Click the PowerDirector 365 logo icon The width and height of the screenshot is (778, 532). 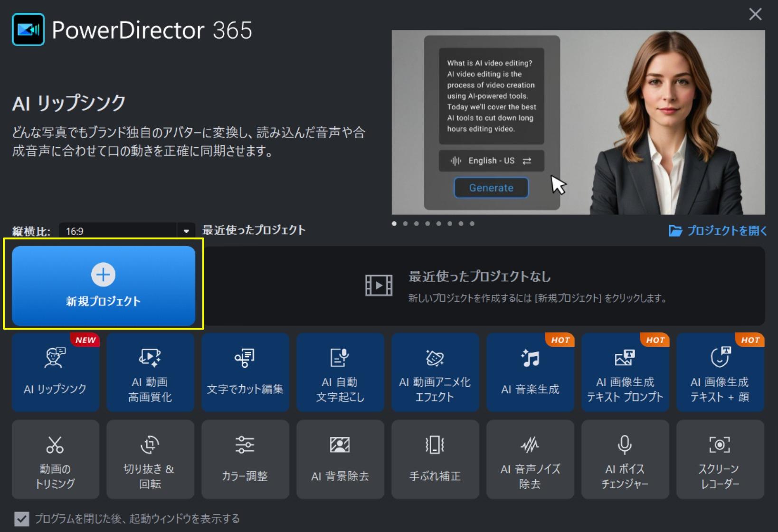(28, 29)
